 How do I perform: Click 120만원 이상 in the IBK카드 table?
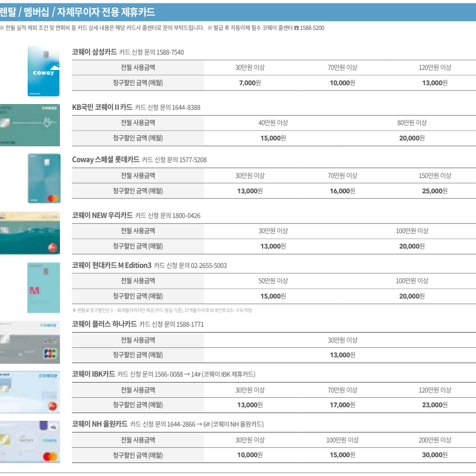click(x=435, y=390)
